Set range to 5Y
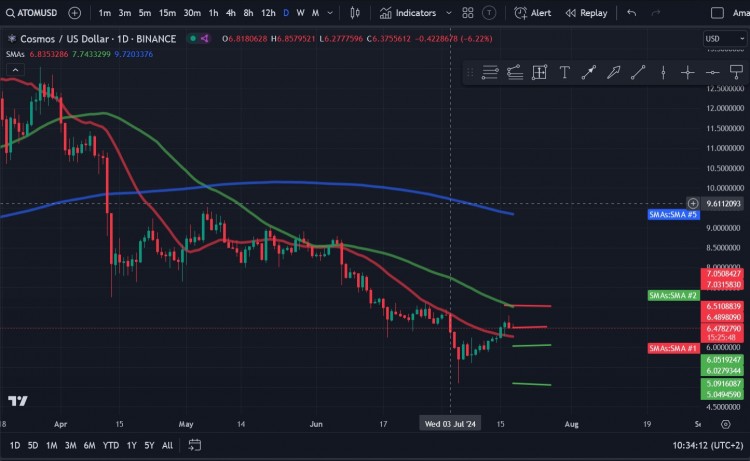This screenshot has height=461, width=750. [x=149, y=445]
